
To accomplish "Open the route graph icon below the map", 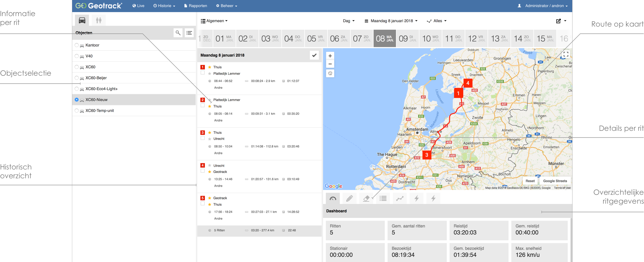I will pyautogui.click(x=399, y=198).
